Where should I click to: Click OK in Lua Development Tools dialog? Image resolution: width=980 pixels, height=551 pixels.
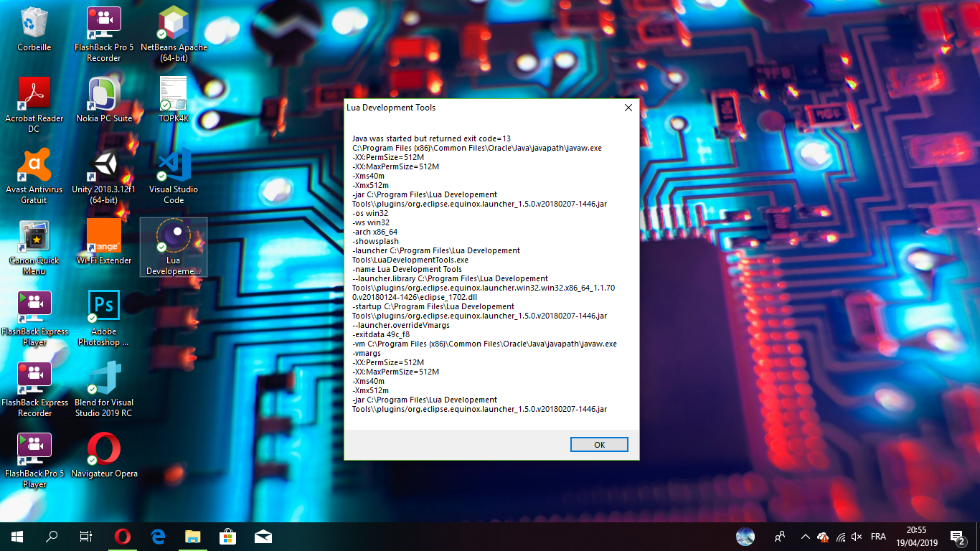[x=599, y=445]
